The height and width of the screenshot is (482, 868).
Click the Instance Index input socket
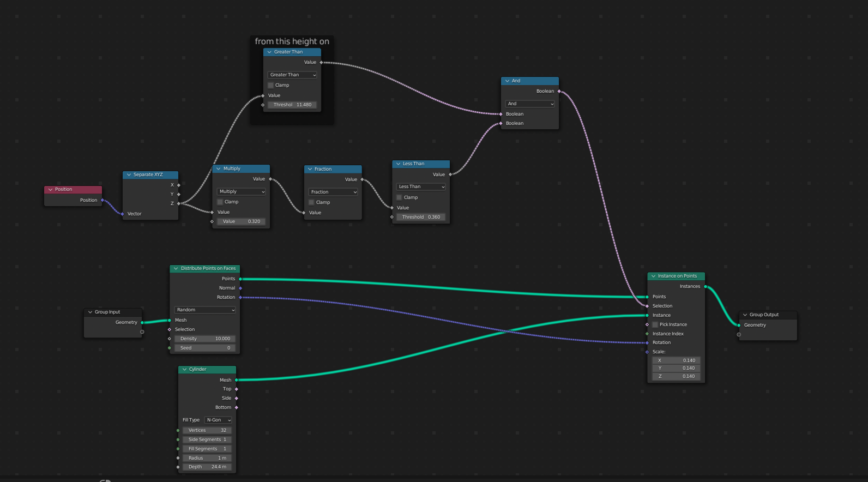[x=647, y=334]
